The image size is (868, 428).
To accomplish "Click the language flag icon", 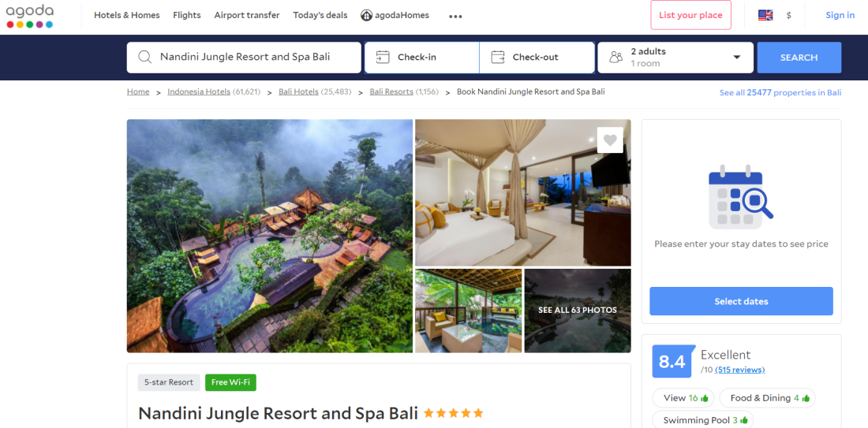I will point(765,16).
